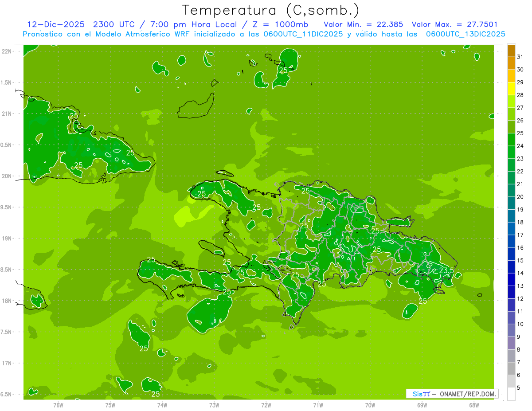532x411 pixels.
Task: Click the "71W" longitude label
Action: 318,405
